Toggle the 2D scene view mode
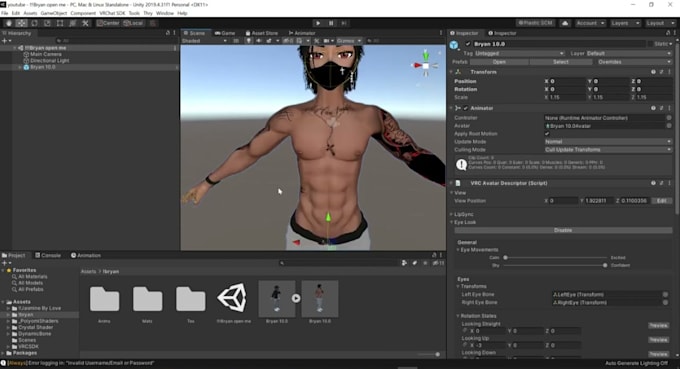 pos(236,41)
